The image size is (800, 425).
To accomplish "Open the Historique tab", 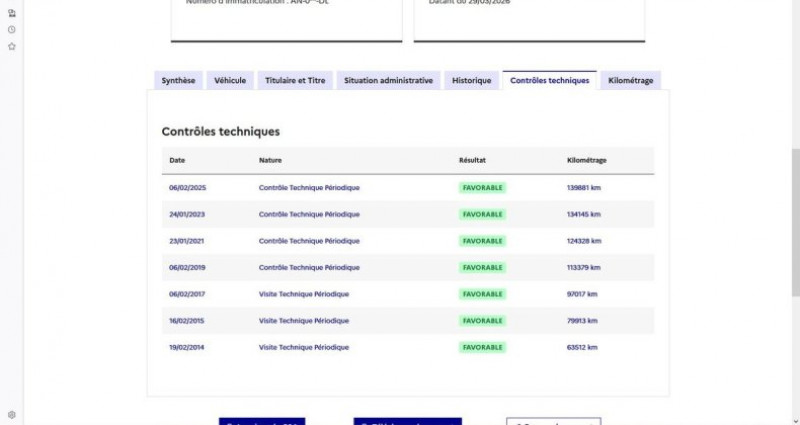I will [x=471, y=80].
